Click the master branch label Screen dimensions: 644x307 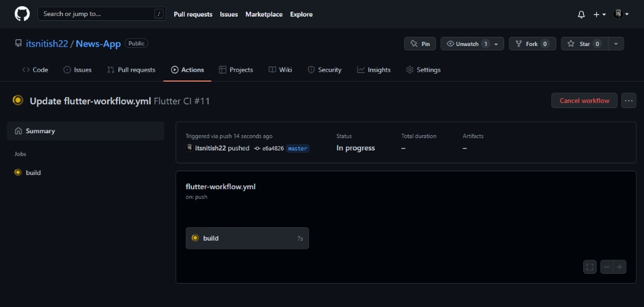point(297,149)
